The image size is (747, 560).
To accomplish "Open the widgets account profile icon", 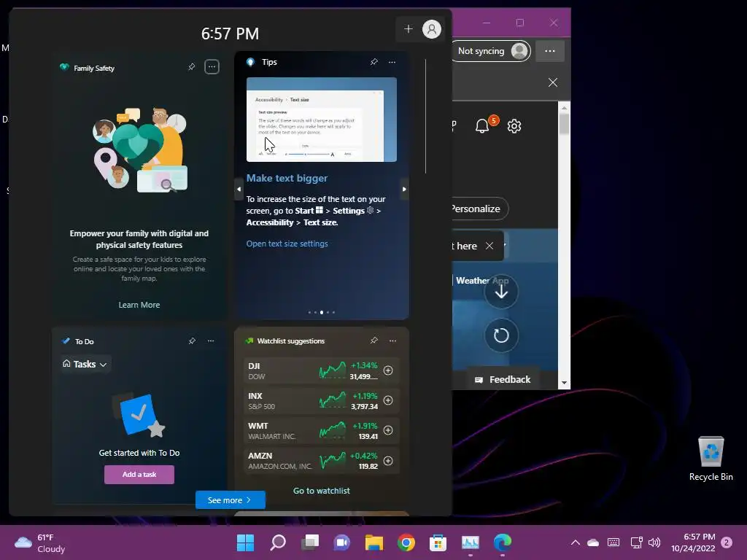I will pos(432,29).
